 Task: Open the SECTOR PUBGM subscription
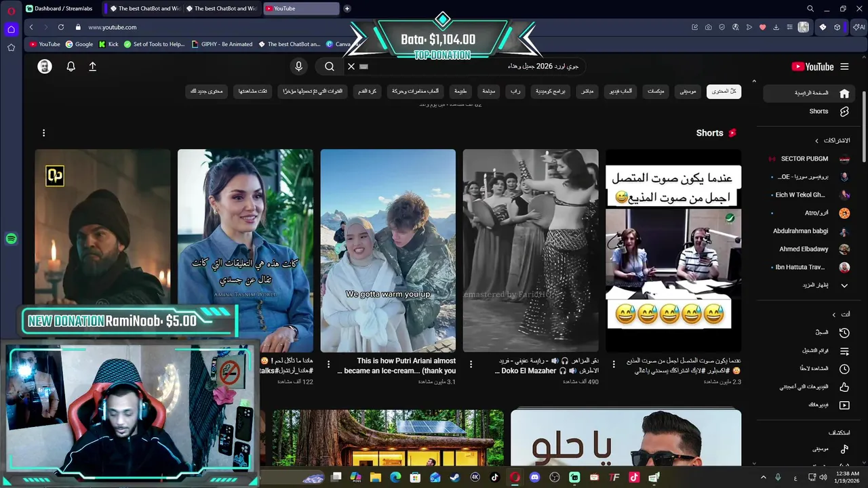coord(808,159)
